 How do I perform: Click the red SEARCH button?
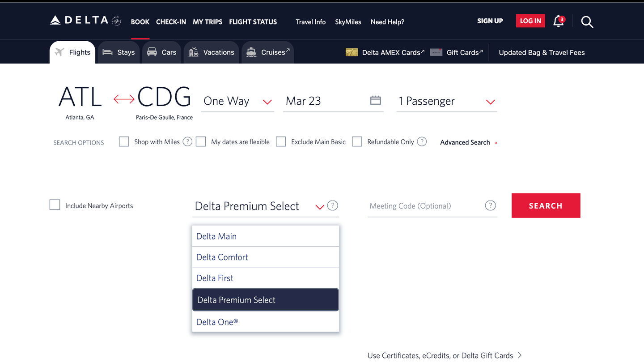(546, 205)
